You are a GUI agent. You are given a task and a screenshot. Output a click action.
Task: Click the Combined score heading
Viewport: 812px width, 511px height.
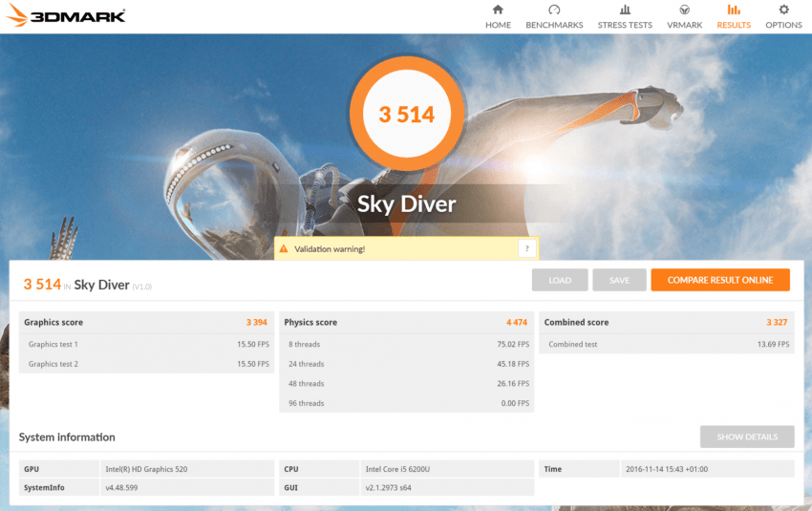(576, 322)
